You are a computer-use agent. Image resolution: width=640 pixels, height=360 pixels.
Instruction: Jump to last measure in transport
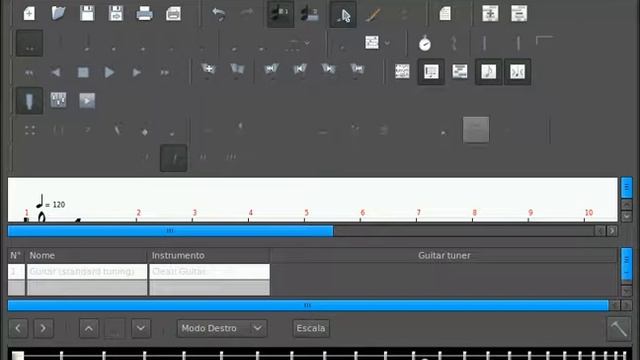(164, 73)
